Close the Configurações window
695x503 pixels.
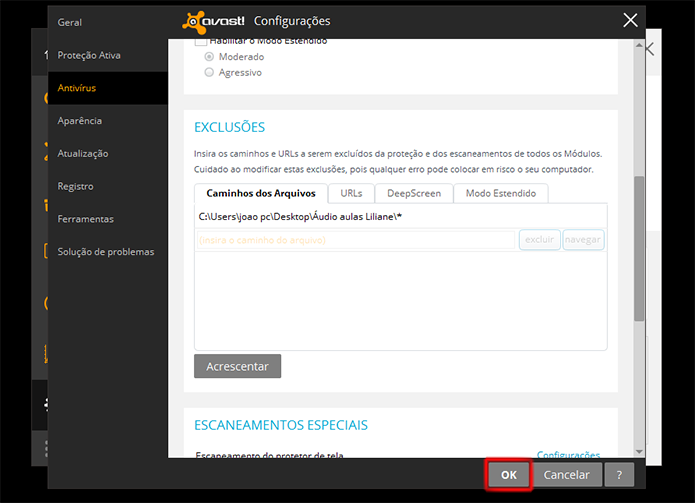[630, 20]
